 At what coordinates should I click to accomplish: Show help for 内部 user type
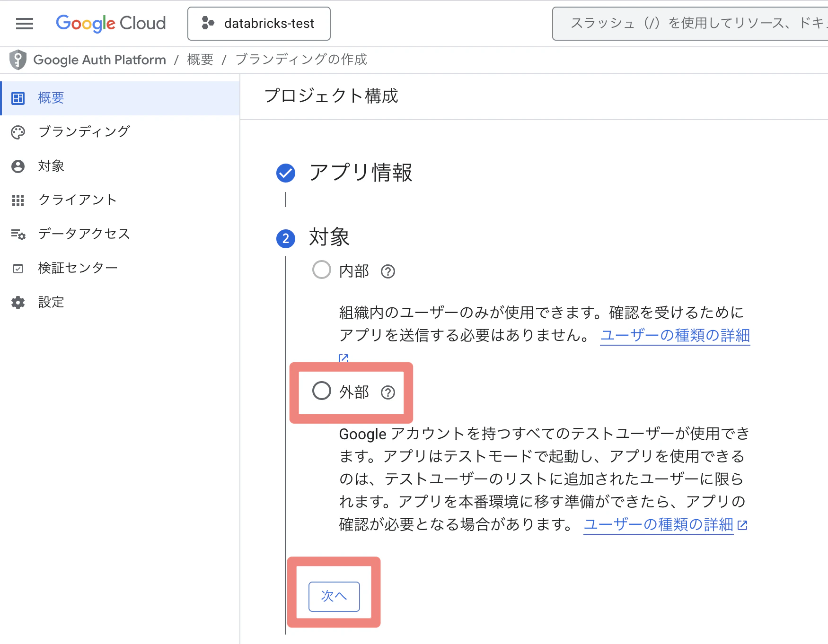tap(388, 271)
